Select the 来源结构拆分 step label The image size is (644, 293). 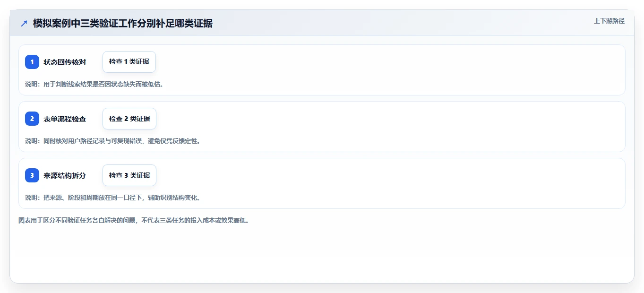65,175
